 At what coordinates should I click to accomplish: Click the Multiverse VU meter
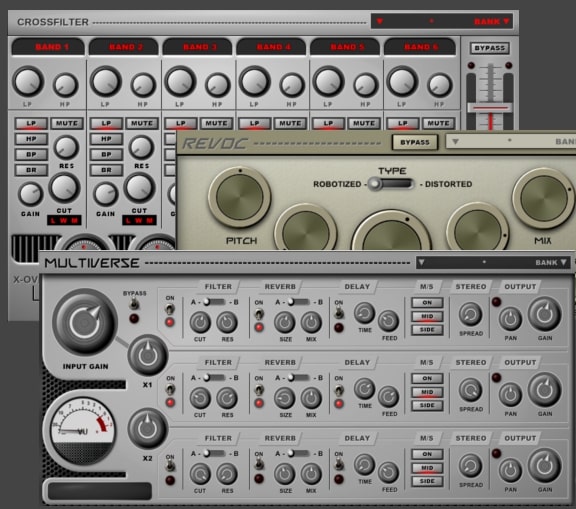point(83,432)
